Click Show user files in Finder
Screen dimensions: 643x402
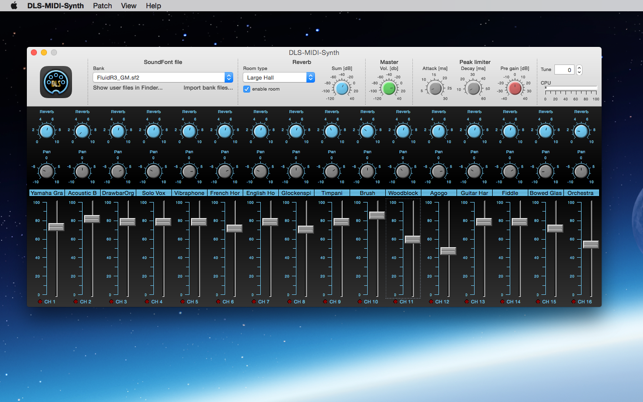pyautogui.click(x=127, y=88)
